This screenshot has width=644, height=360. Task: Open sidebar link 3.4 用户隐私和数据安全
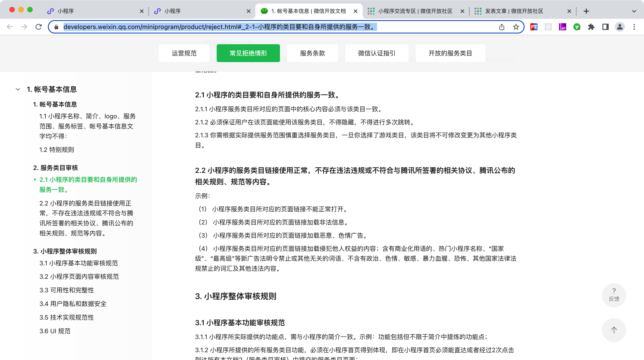tap(73, 303)
